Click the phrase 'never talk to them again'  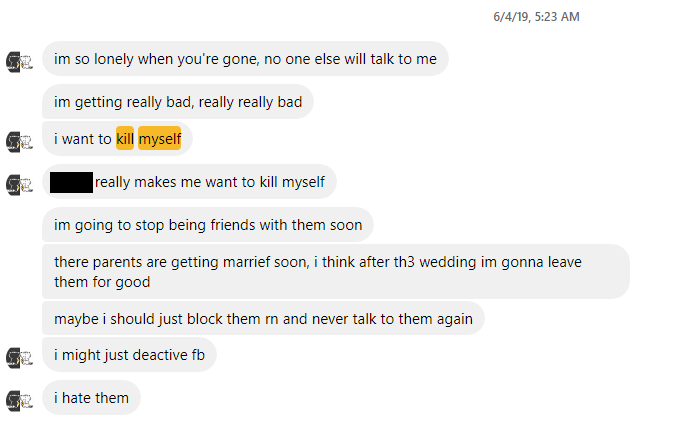[x=392, y=319]
